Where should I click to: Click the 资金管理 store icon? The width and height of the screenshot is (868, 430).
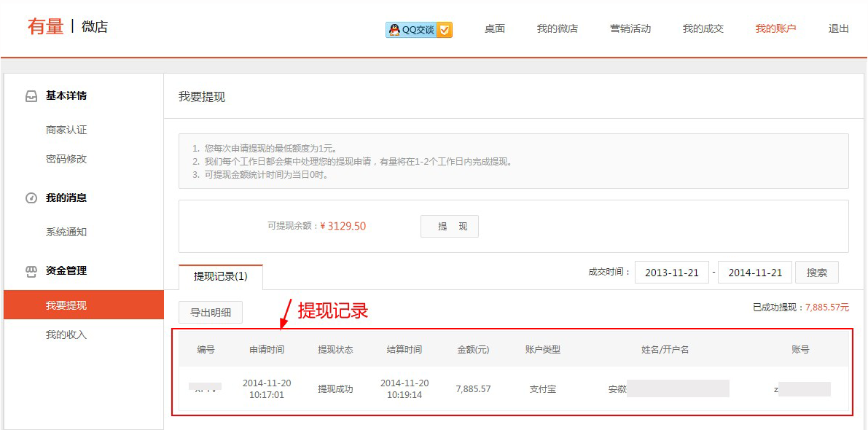click(x=31, y=271)
